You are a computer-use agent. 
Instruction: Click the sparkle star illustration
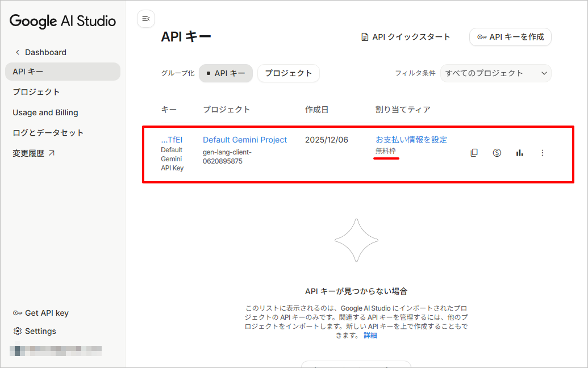tap(356, 240)
